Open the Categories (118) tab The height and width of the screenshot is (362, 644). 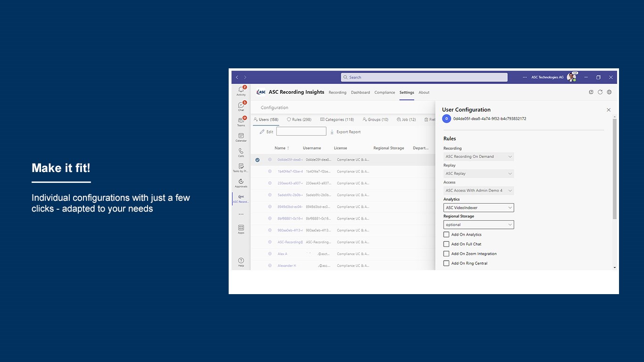(x=337, y=120)
